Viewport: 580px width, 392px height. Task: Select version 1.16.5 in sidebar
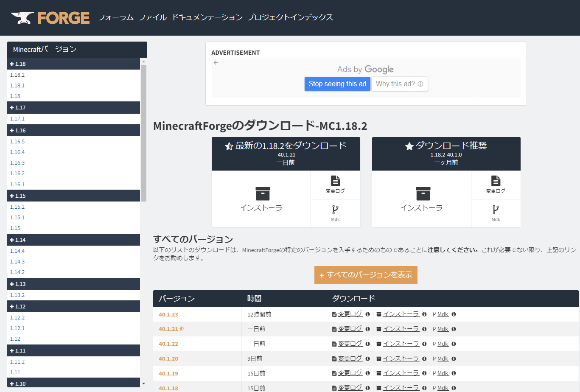click(x=17, y=142)
